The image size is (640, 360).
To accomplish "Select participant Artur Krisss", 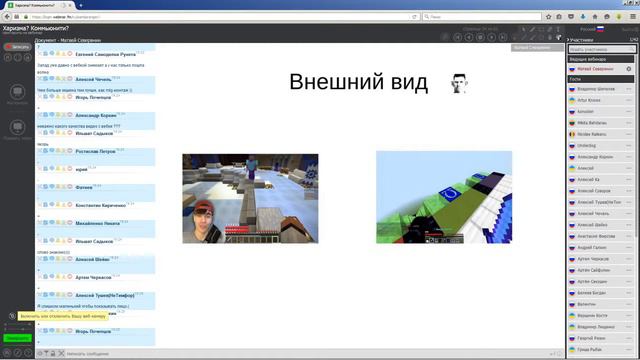I will (601, 100).
